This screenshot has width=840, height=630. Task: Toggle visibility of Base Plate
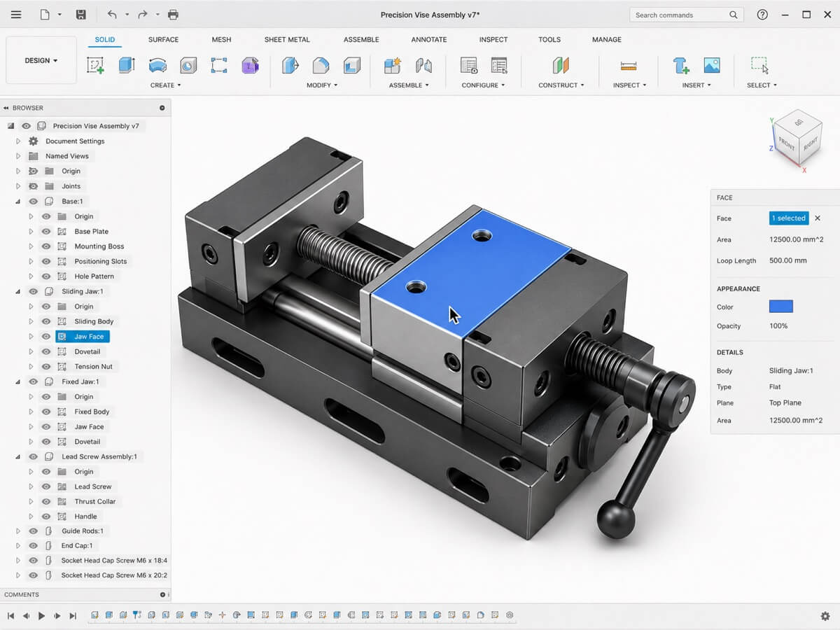[x=46, y=232]
